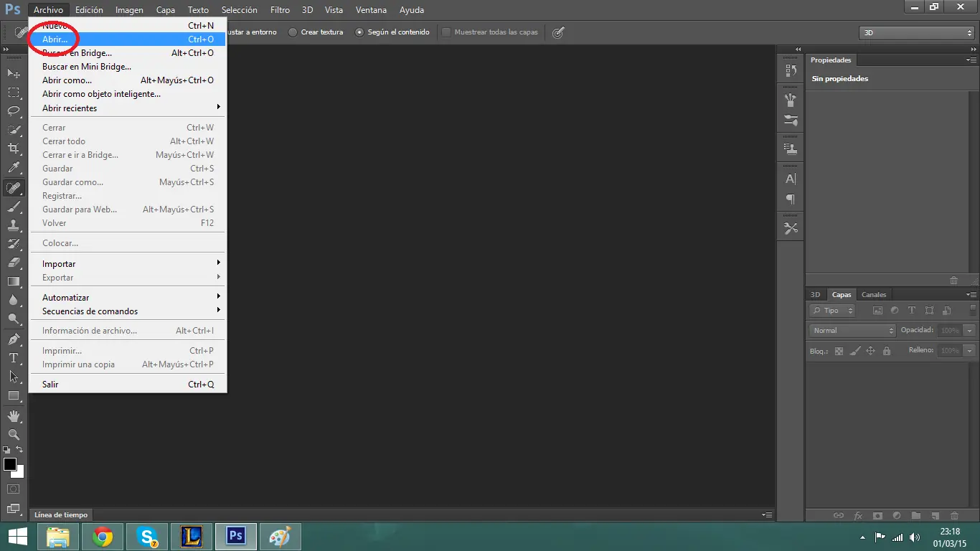Image resolution: width=980 pixels, height=551 pixels.
Task: Select the History Brush tool
Action: 14,244
